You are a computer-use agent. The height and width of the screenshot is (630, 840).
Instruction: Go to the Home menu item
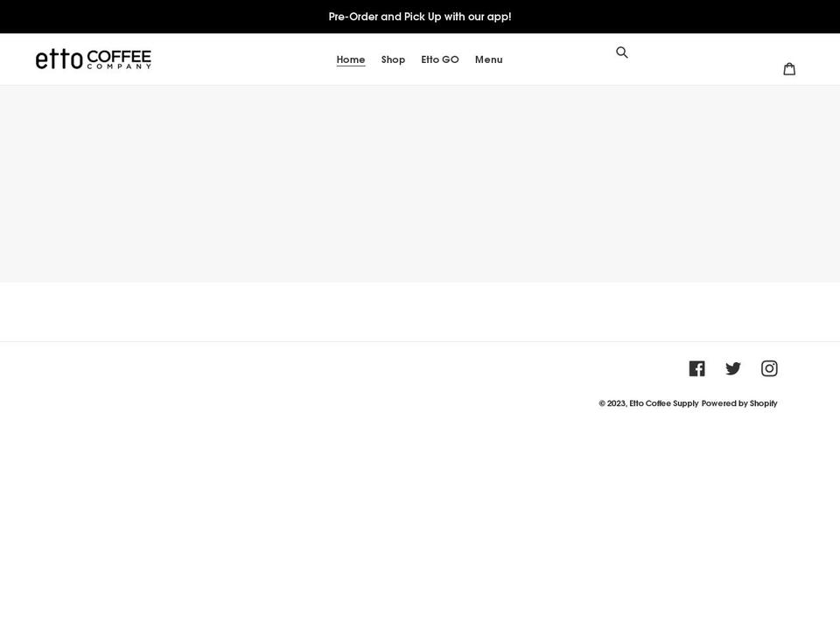(351, 59)
